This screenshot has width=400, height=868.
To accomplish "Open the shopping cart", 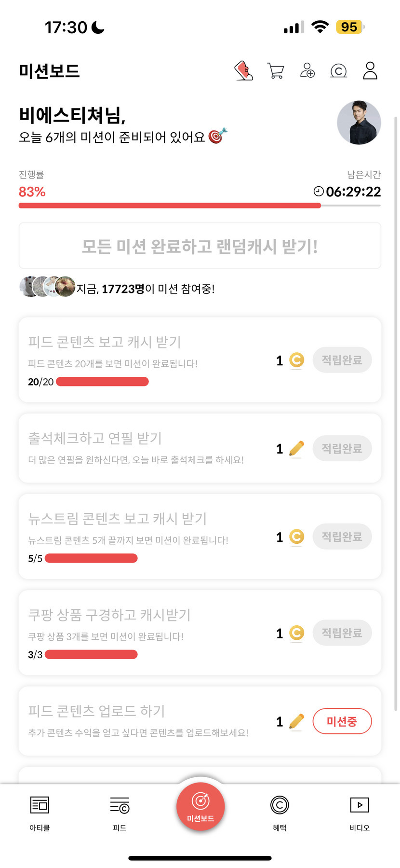I will [x=275, y=71].
